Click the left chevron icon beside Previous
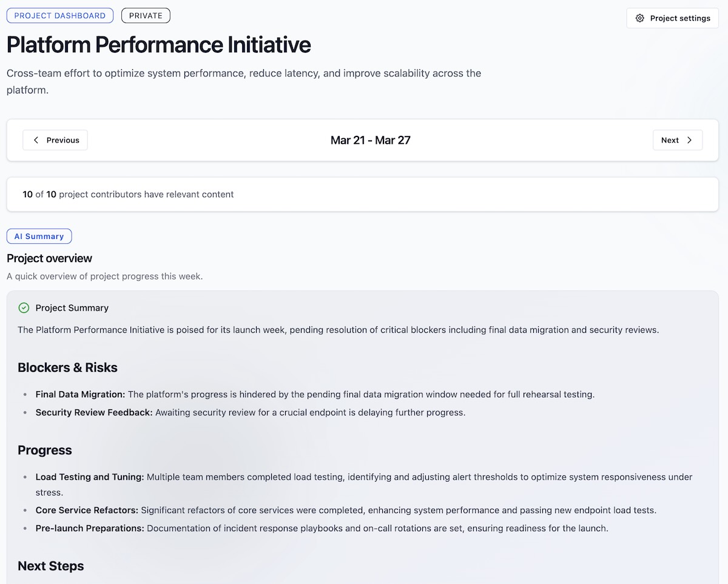This screenshot has height=584, width=728. 36,140
